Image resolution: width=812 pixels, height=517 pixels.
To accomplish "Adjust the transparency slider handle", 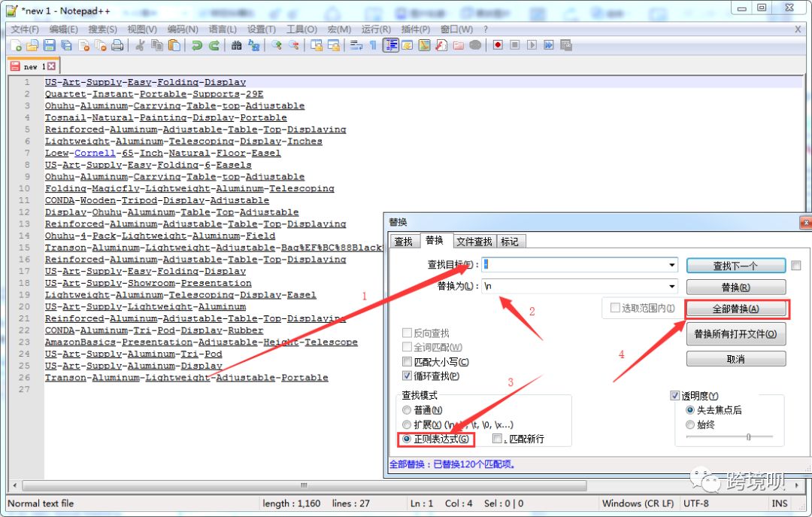I will pyautogui.click(x=748, y=437).
